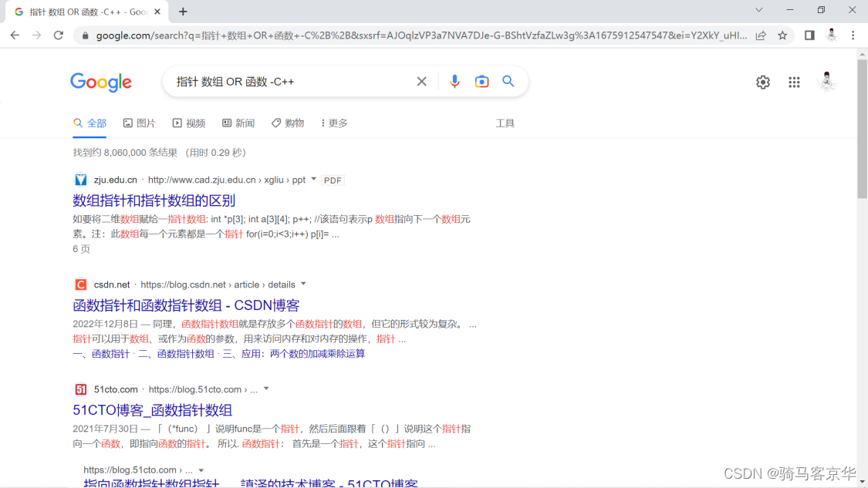
Task: Go forward one page in browser
Action: tap(36, 35)
